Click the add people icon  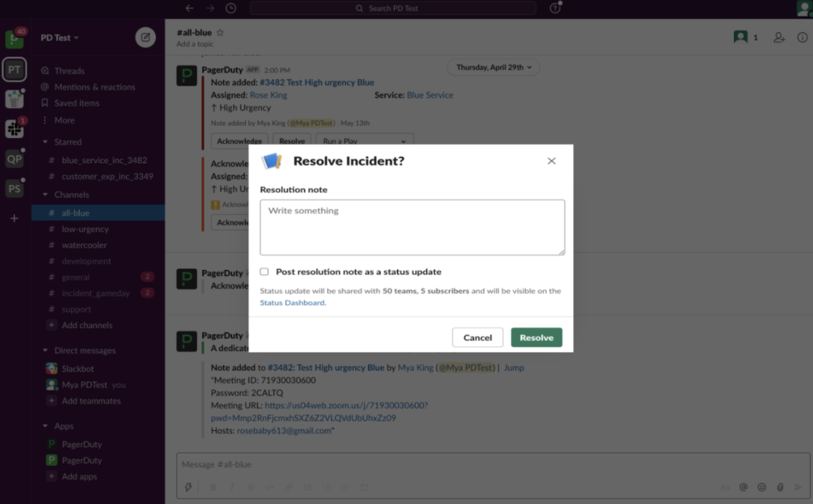click(x=779, y=37)
